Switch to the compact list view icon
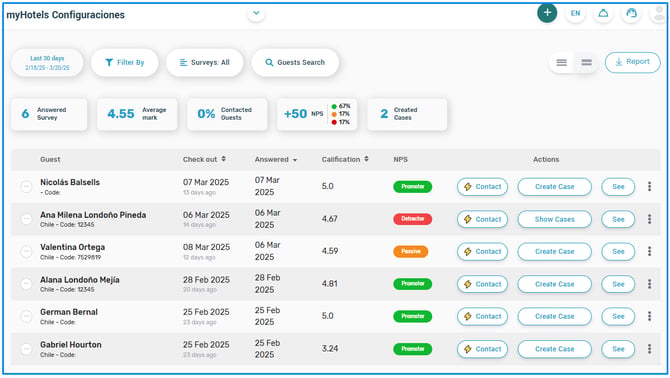This screenshot has height=378, width=670. 586,63
